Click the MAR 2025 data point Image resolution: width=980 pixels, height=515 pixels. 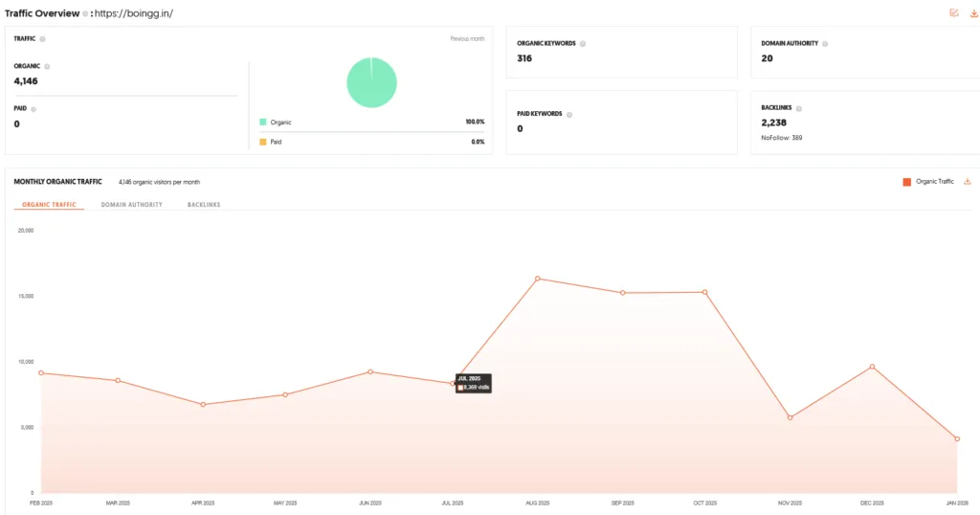pos(118,381)
